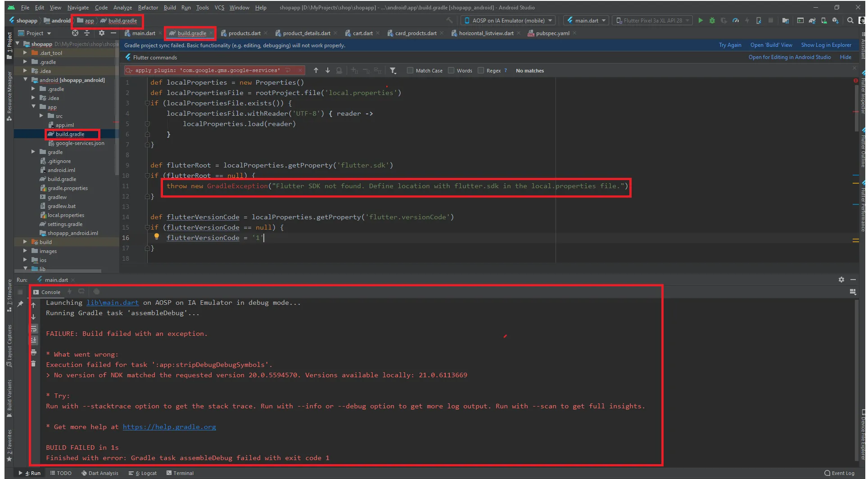Click Try Again in the sync banner
This screenshot has width=868, height=479.
tap(730, 45)
